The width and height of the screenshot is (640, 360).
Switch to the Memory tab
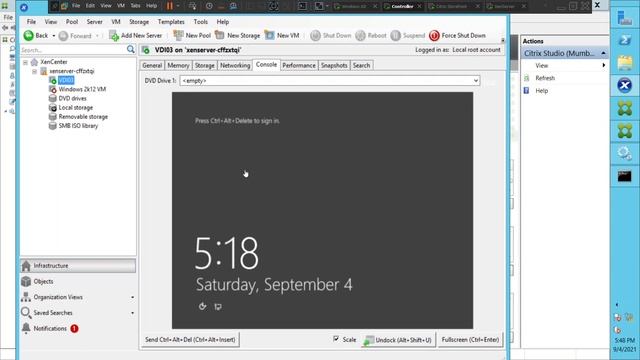point(178,65)
